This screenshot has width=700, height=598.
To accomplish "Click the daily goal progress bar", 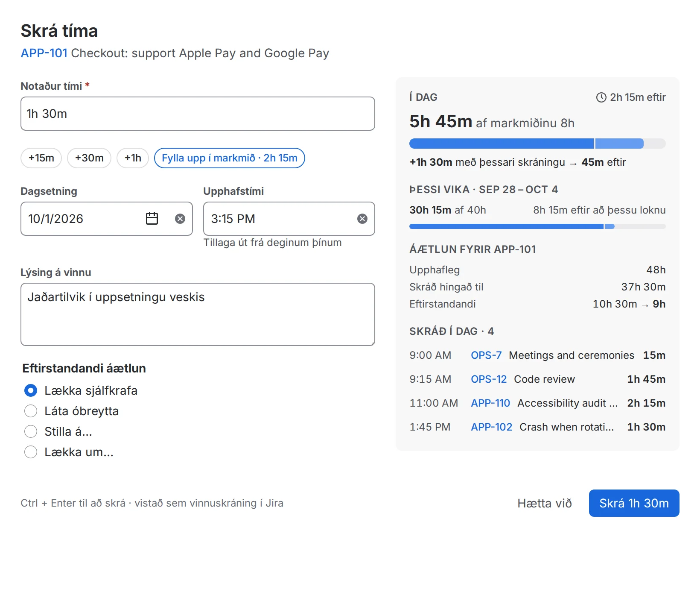I will 537,144.
